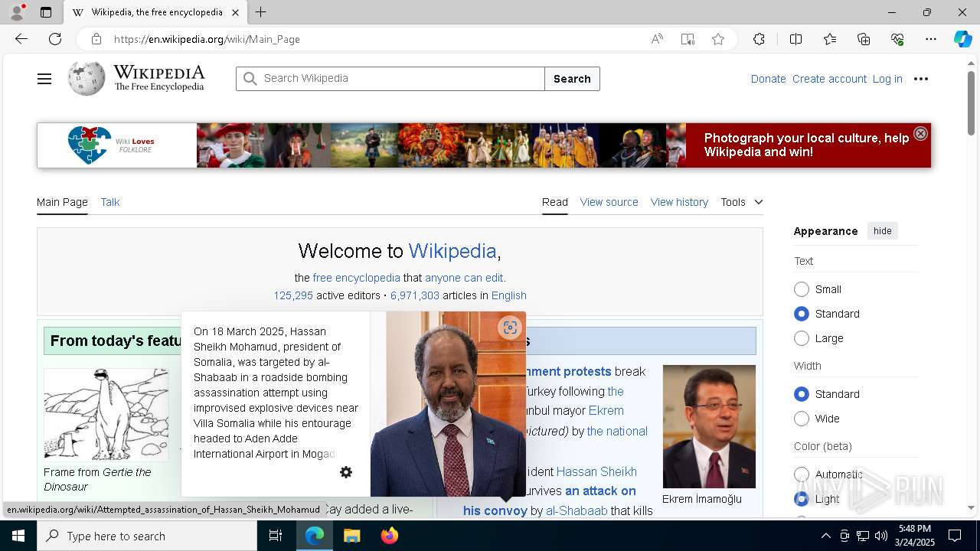This screenshot has height=551, width=980.
Task: Focus the Search Wikipedia input field
Action: tap(390, 79)
